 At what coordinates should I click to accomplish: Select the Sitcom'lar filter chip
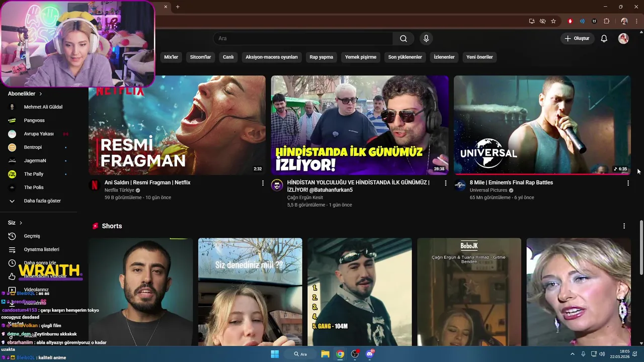(200, 57)
